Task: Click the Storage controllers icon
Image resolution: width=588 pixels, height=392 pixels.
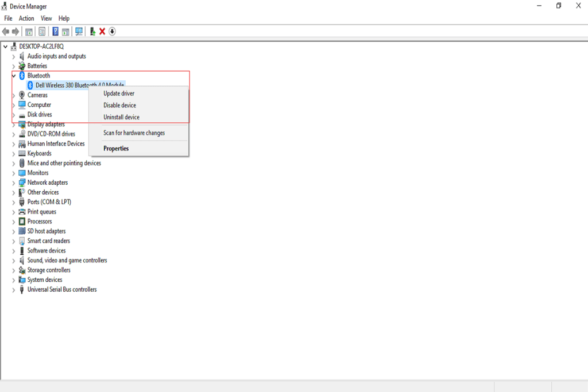Action: pyautogui.click(x=22, y=270)
